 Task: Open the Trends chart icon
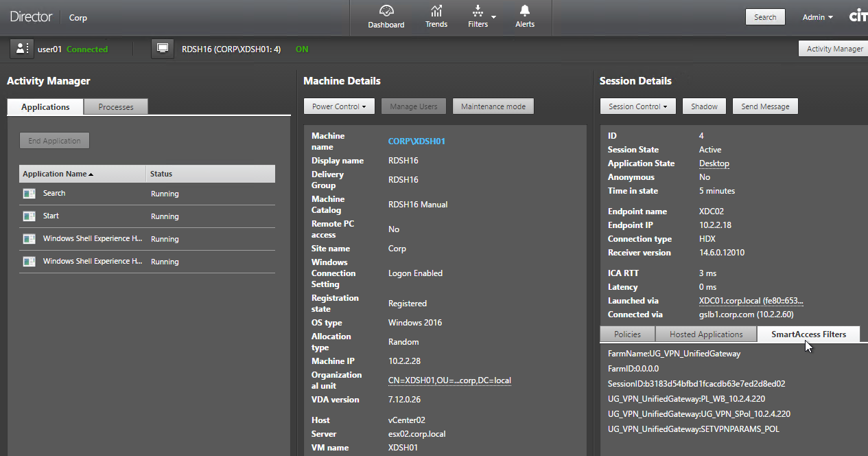point(436,11)
